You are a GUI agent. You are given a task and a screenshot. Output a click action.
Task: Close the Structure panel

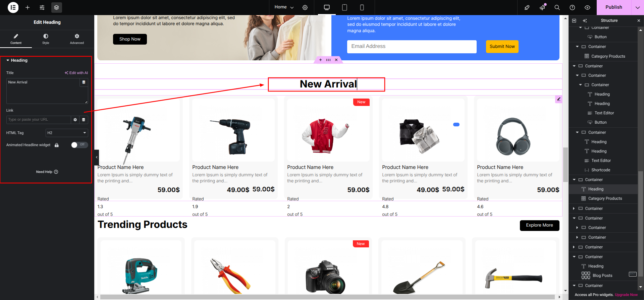click(x=639, y=20)
